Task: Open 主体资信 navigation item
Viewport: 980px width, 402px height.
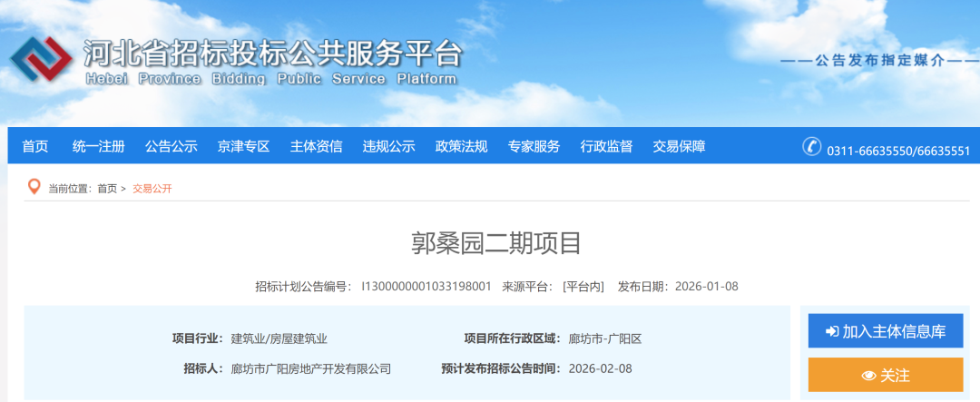Action: [317, 146]
